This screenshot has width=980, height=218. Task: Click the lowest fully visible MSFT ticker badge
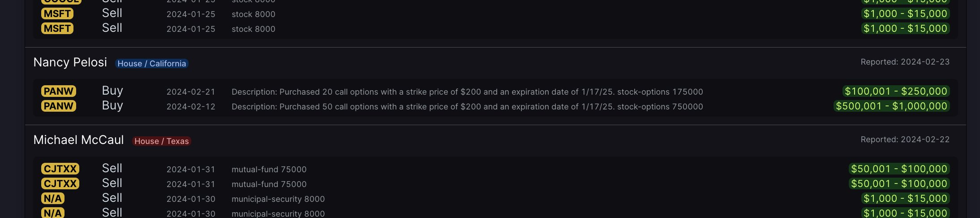pyautogui.click(x=57, y=29)
